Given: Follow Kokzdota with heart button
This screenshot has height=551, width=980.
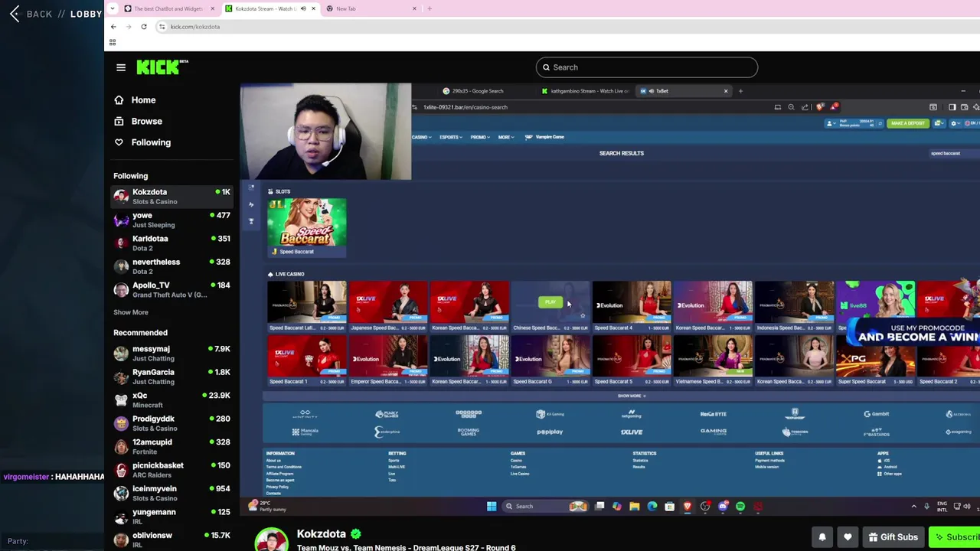Looking at the screenshot, I should point(848,537).
